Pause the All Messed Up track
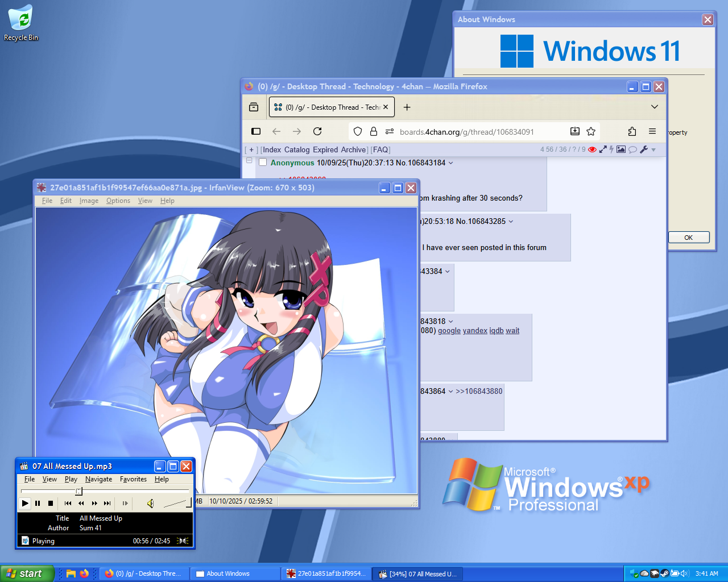The height and width of the screenshot is (582, 728). (38, 503)
